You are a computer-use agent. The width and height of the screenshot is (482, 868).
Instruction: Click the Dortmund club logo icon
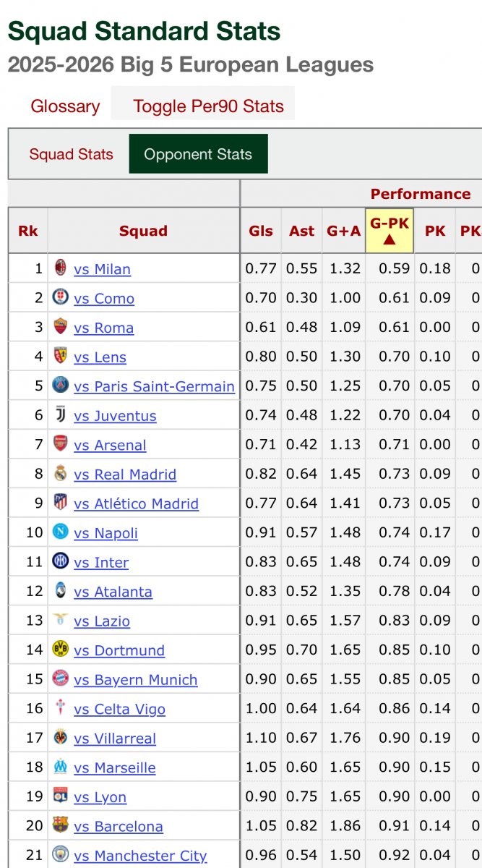(x=61, y=650)
